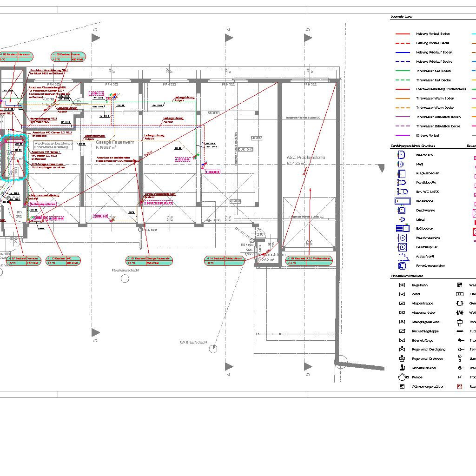This screenshot has height=476, width=476.
Task: Click the Waschtisch symbol in the legend
Action: [x=402, y=155]
